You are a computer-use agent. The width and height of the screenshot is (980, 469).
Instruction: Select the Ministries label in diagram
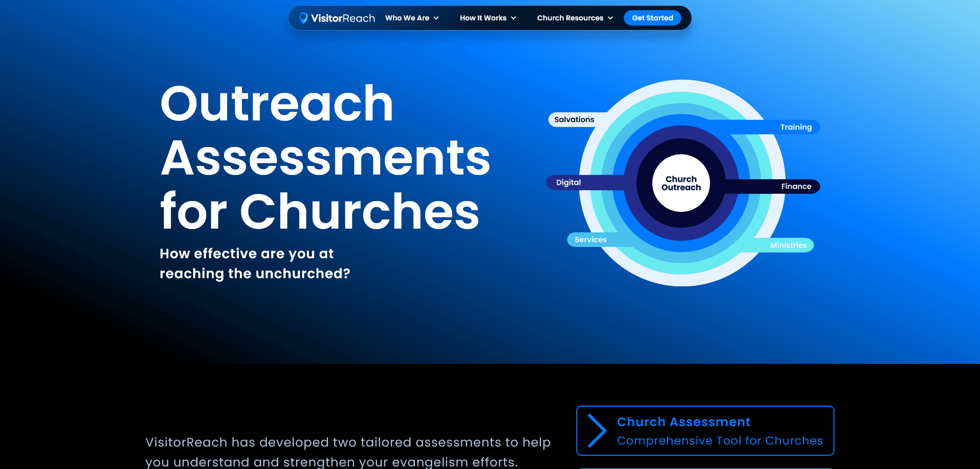788,245
